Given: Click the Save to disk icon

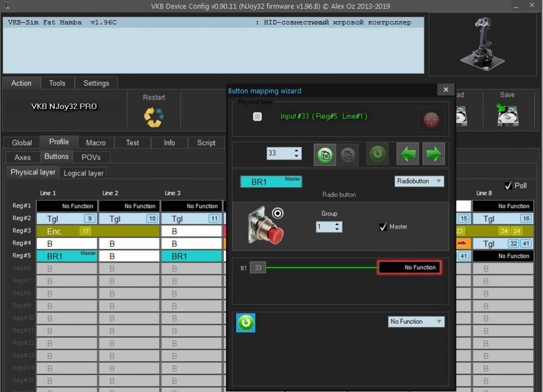Looking at the screenshot, I should [507, 115].
